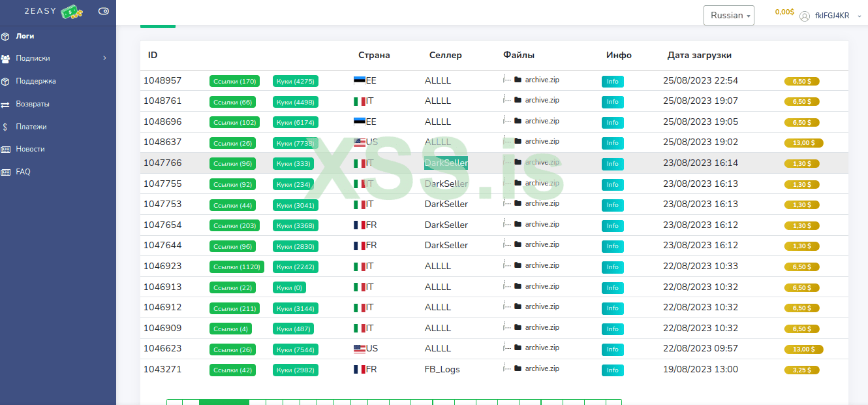The width and height of the screenshot is (868, 405).
Task: Click Куки (7544) for log 1046623
Action: click(x=296, y=349)
